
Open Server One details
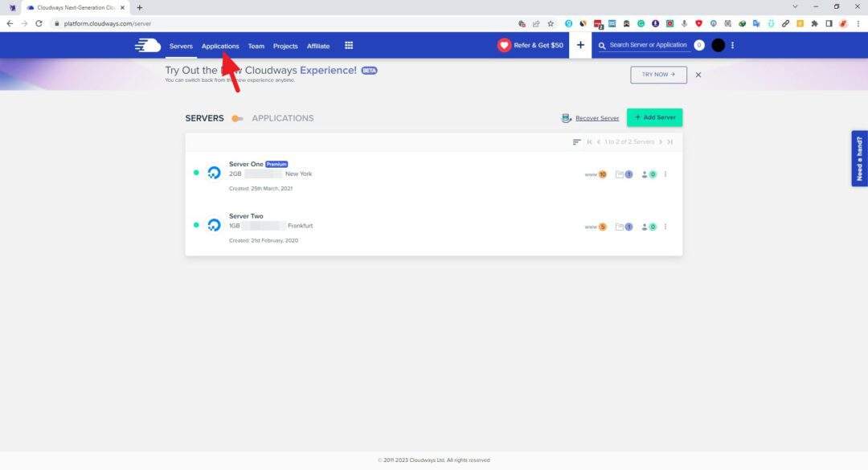[246, 164]
